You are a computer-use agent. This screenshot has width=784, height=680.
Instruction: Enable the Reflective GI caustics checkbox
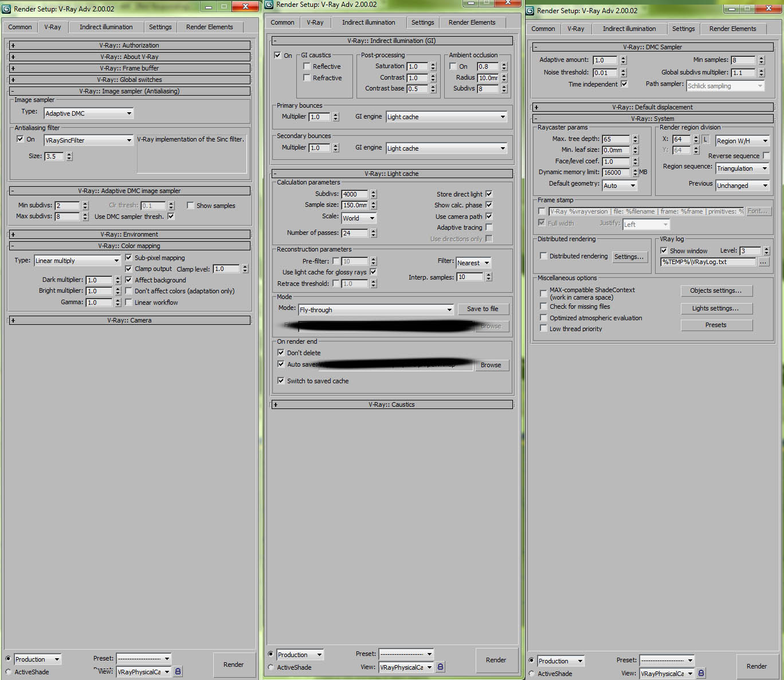pyautogui.click(x=307, y=66)
